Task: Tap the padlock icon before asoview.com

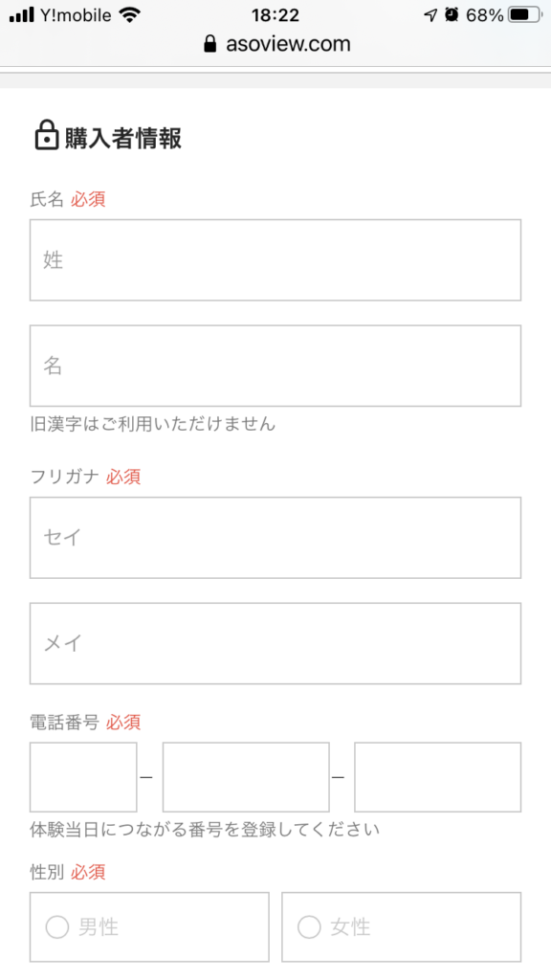Action: [210, 44]
